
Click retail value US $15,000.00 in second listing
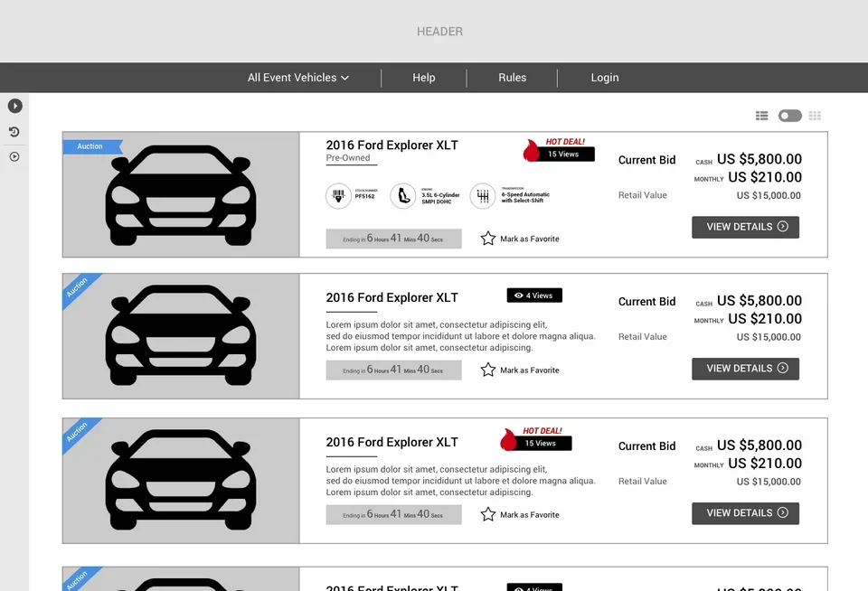[x=769, y=337]
